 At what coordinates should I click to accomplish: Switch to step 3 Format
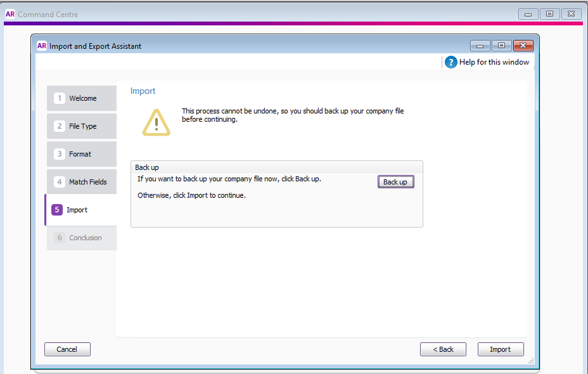tap(82, 154)
